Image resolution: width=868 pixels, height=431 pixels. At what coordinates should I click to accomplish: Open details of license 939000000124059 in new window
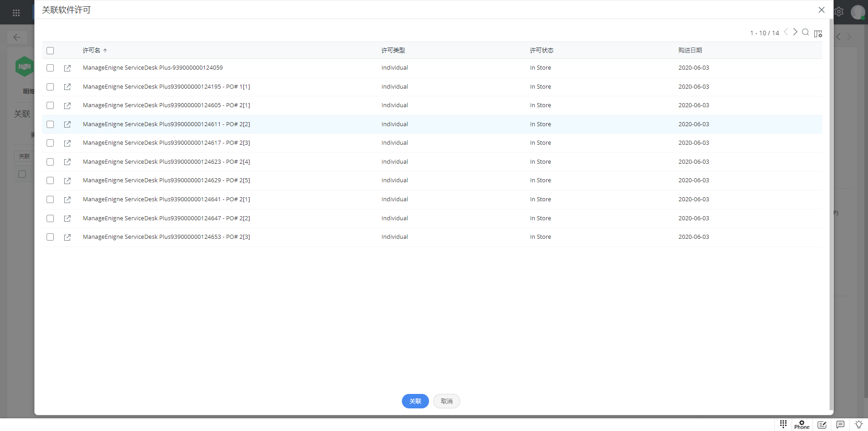pos(67,68)
